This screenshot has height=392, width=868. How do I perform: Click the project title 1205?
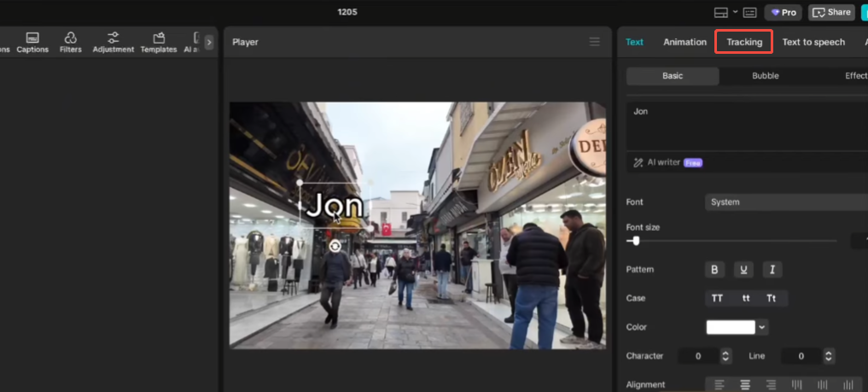(x=347, y=12)
